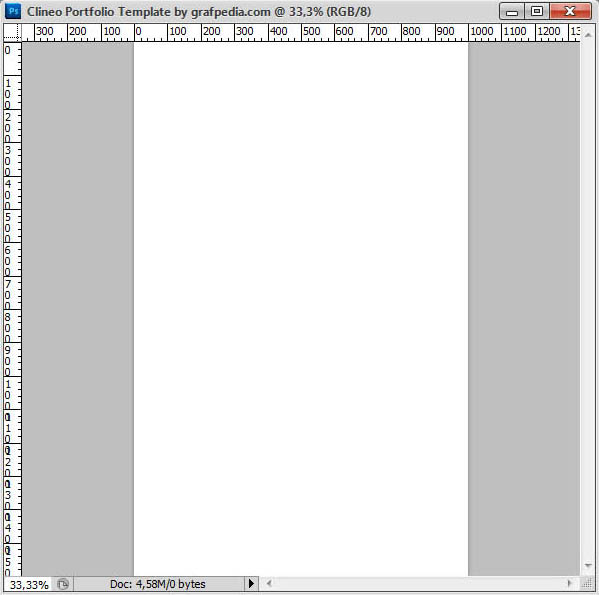This screenshot has width=599, height=595.
Task: Click the Photoshop icon in the title bar
Action: click(13, 11)
